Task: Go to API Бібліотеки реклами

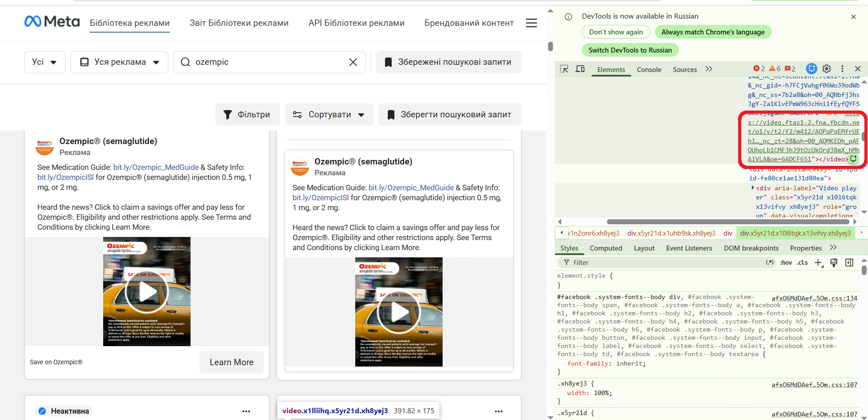Action: pos(357,23)
